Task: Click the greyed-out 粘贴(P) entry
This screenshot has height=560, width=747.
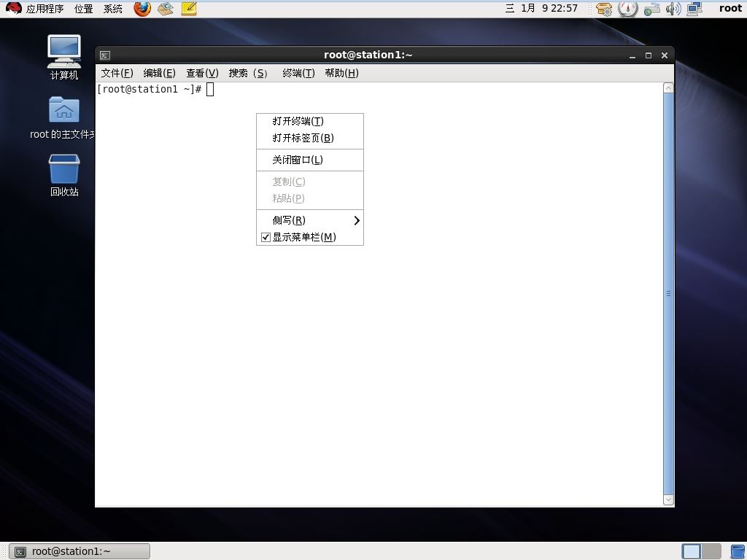Action: pyautogui.click(x=309, y=198)
